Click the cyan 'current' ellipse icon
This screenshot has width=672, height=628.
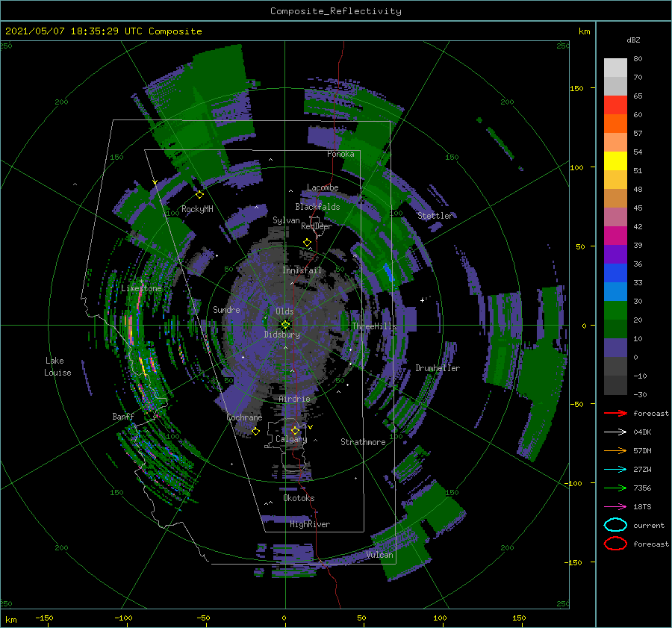tap(615, 525)
